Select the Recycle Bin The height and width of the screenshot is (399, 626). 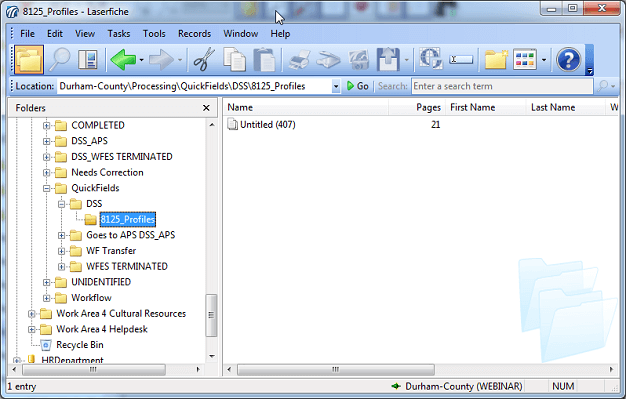[79, 345]
